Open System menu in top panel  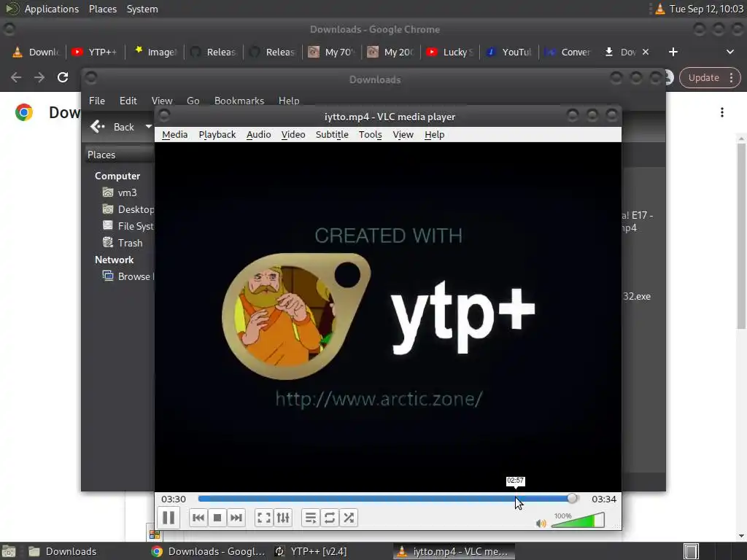coord(142,9)
